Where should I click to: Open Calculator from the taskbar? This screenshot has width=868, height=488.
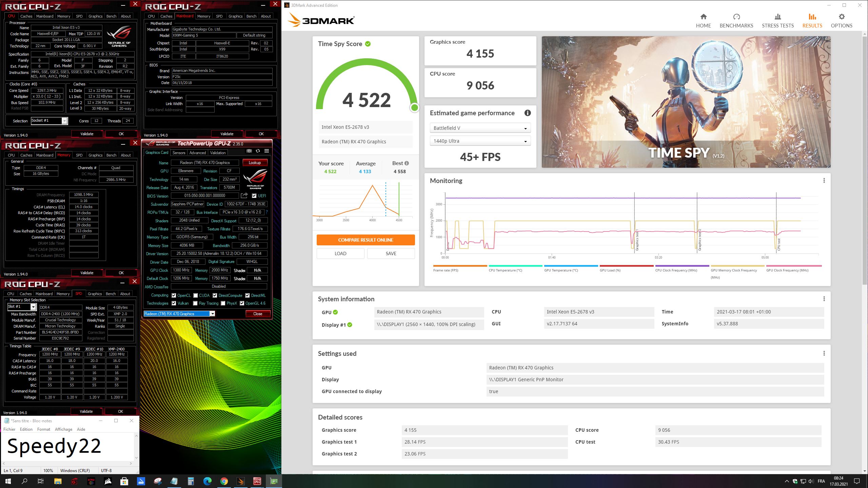coord(191,481)
